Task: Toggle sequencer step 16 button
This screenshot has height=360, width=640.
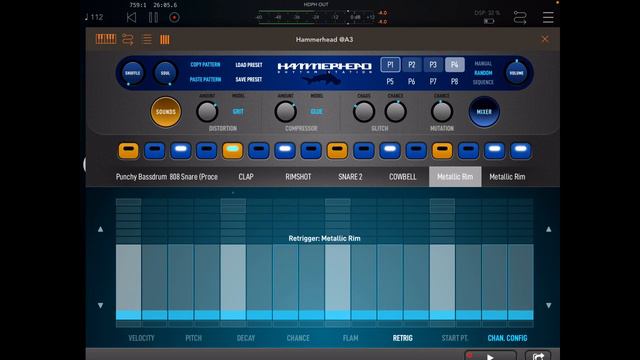Action: pyautogui.click(x=521, y=150)
